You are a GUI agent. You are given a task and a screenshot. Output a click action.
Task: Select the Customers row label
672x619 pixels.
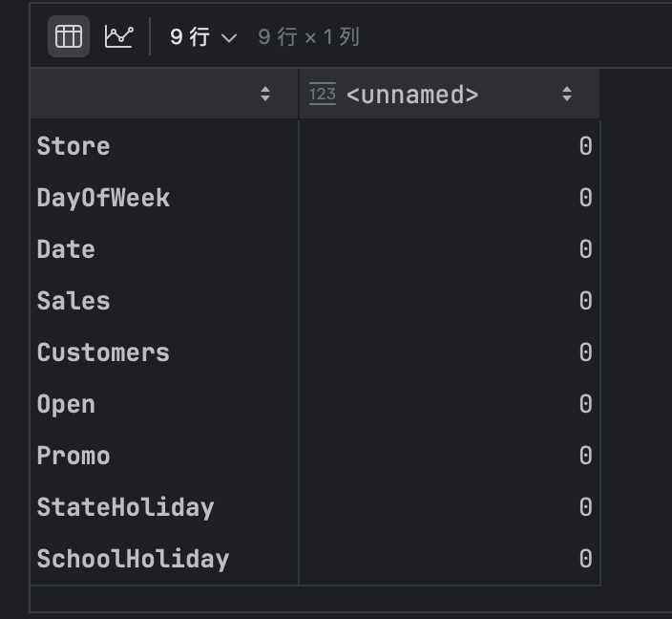[103, 352]
